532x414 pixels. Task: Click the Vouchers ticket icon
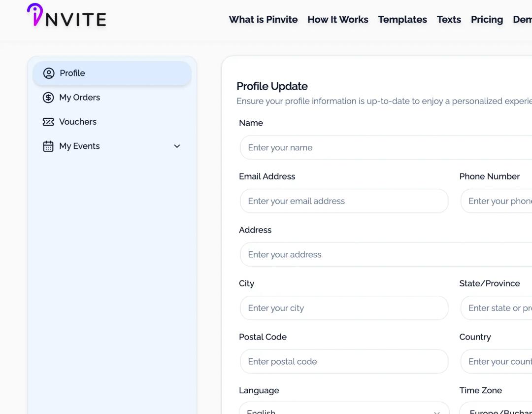(48, 122)
